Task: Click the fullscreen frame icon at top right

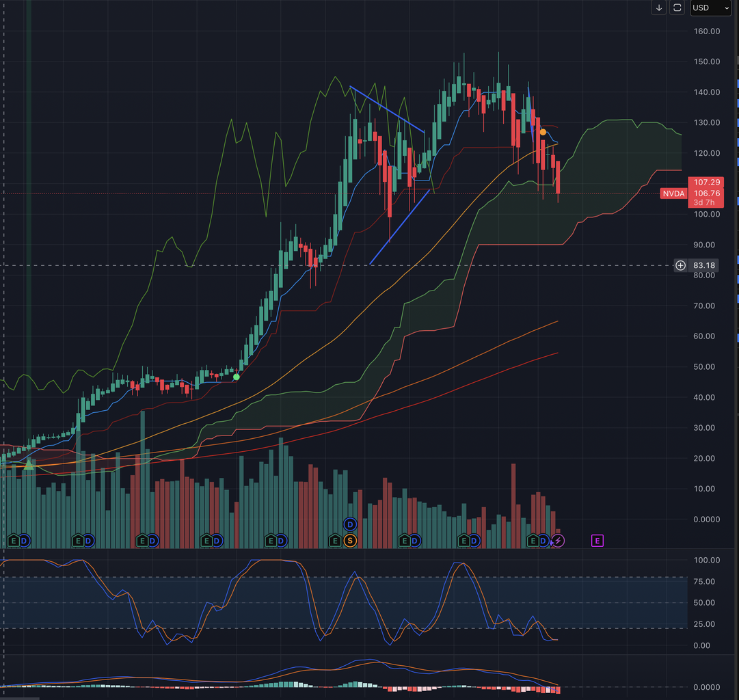Action: (677, 8)
